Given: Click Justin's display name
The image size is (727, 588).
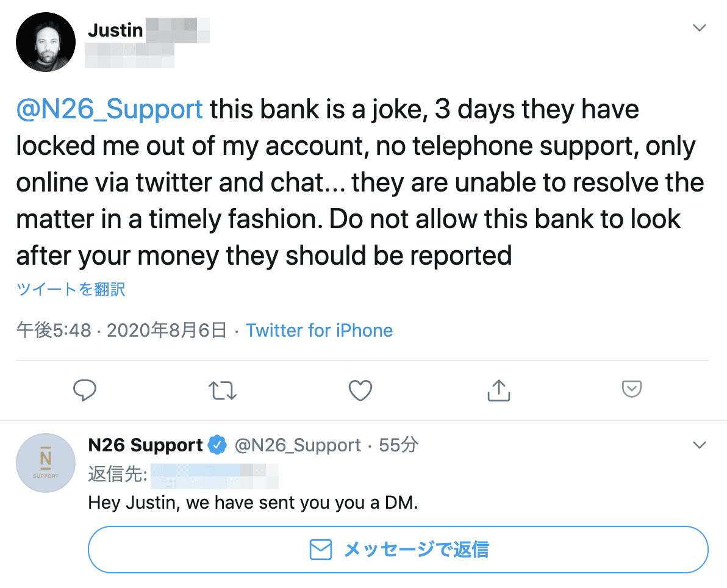Looking at the screenshot, I should pos(116,29).
